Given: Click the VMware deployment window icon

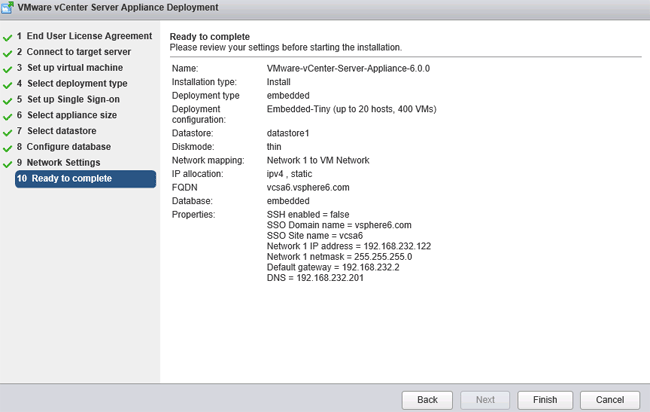Looking at the screenshot, I should pyautogui.click(x=7, y=7).
